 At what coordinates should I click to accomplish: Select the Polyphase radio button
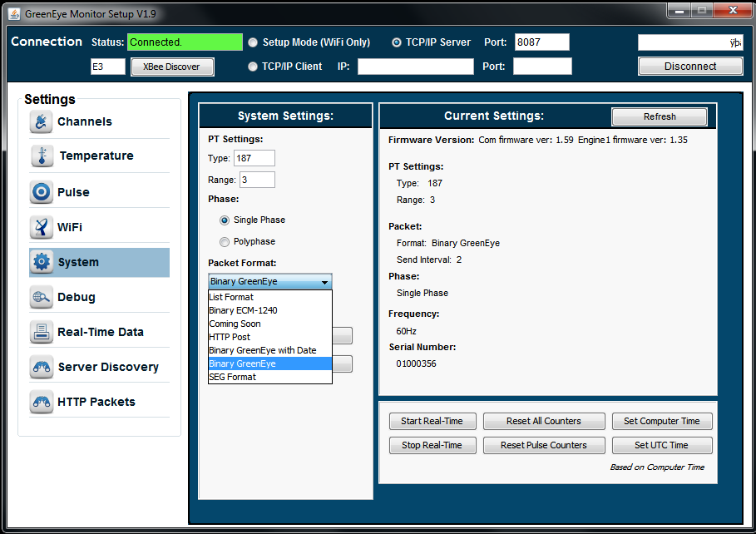[x=225, y=242]
